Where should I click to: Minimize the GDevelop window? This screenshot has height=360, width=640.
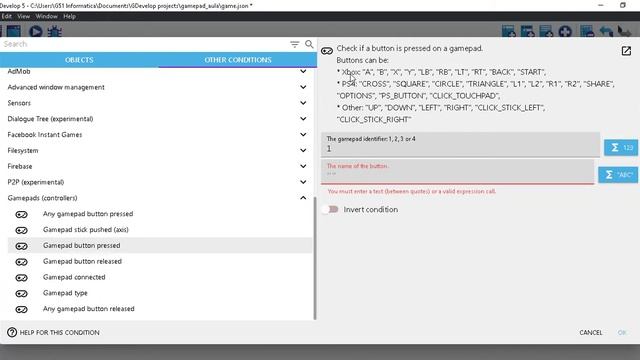[600, 5]
